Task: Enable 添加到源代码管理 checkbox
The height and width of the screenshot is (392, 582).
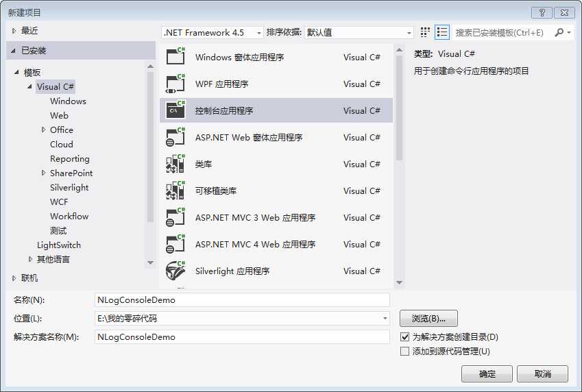Action: click(x=404, y=351)
